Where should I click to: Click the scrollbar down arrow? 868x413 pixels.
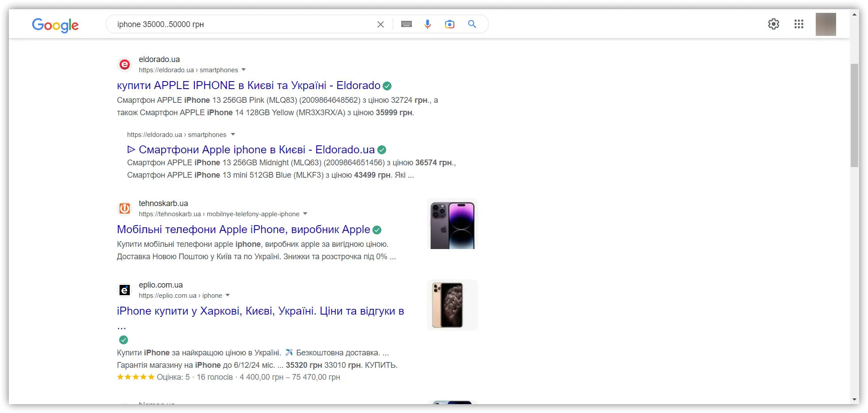(854, 399)
